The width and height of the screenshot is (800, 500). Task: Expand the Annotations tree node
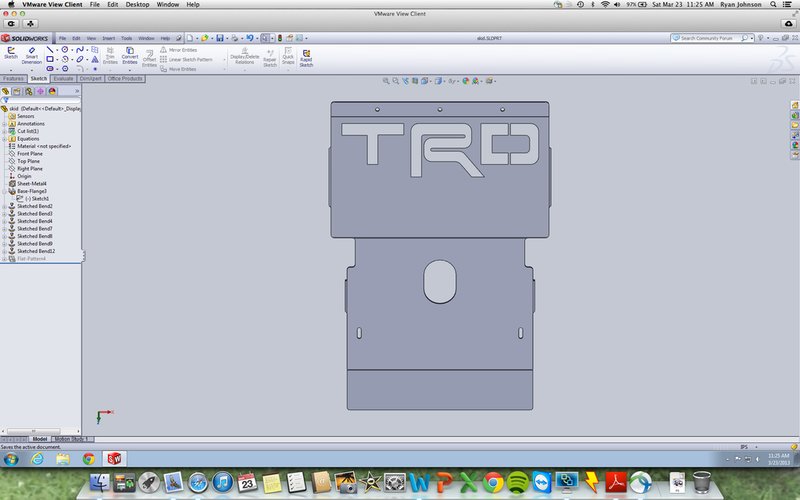pos(4,124)
